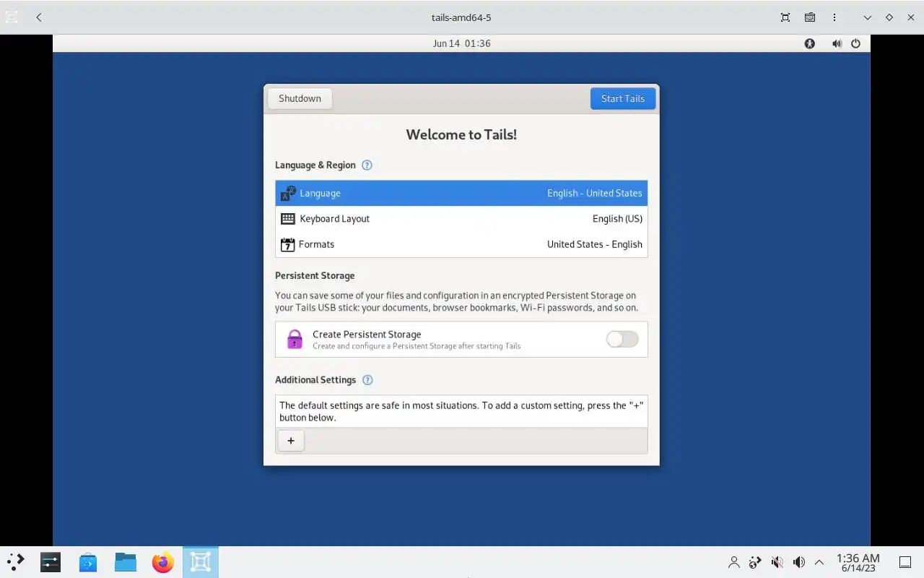
Task: Click the Boxes taskbar entry
Action: click(201, 562)
